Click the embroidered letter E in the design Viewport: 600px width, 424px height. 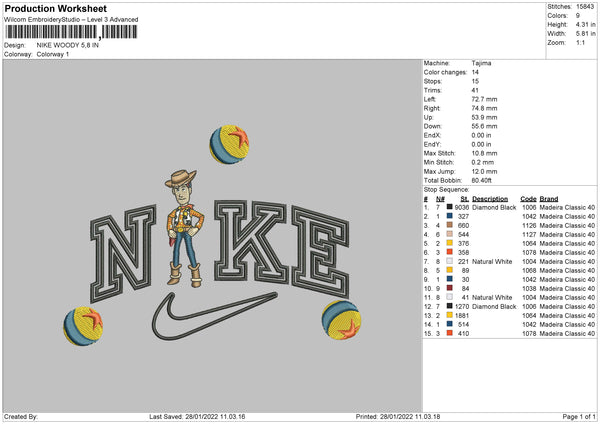pyautogui.click(x=321, y=252)
